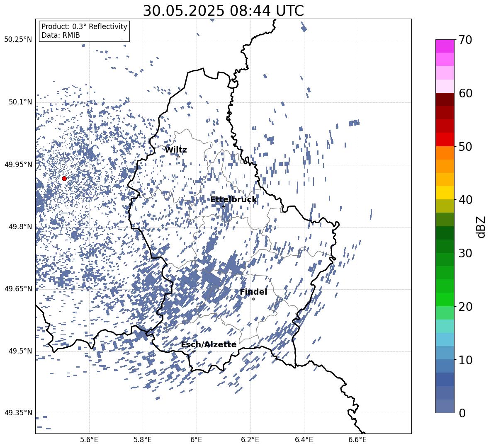Click the title 30.05.2025 08:44 UTC
Screen dimensions: 491x448
coord(223,11)
